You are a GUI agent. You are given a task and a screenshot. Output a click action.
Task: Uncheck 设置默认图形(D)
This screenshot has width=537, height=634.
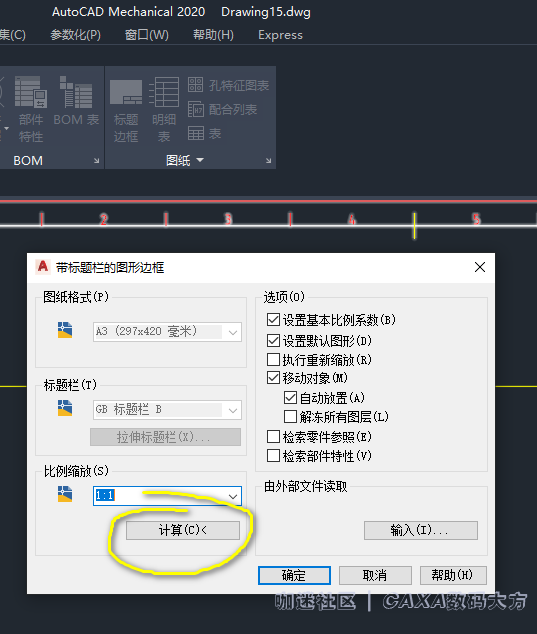(273, 340)
